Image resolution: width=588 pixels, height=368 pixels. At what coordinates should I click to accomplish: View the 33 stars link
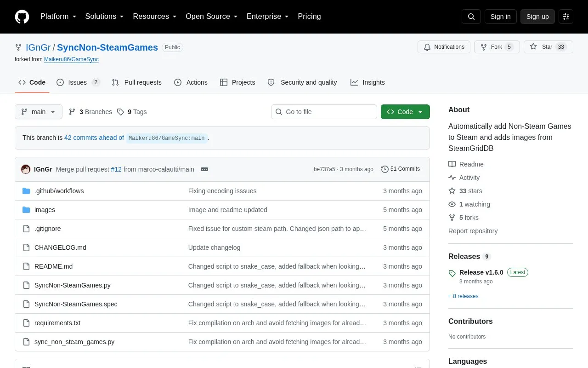pyautogui.click(x=465, y=191)
